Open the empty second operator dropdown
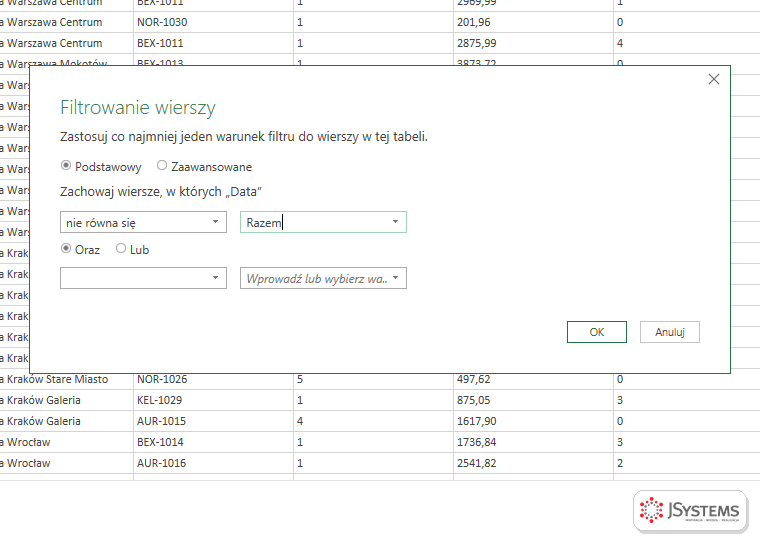 [143, 278]
